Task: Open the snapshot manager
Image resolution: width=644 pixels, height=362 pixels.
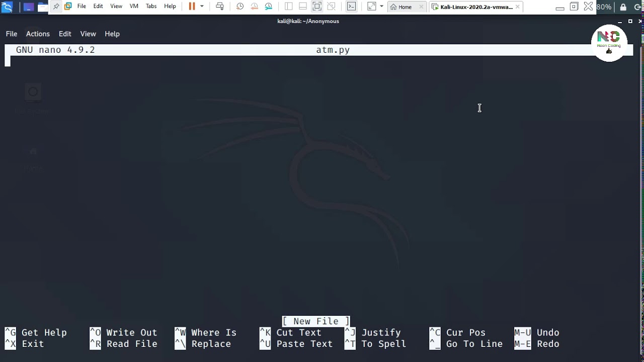Action: point(269,7)
